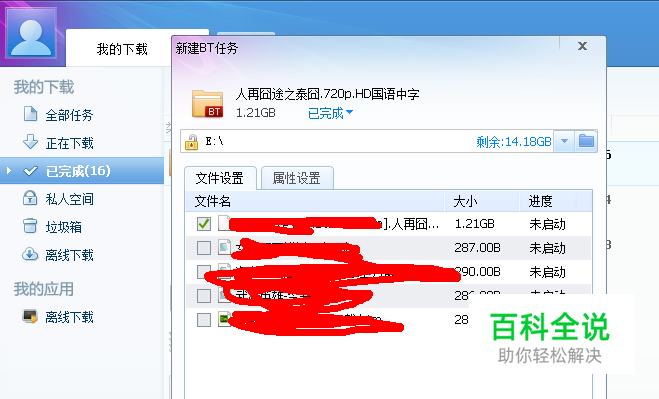Viewport: 659px width, 399px height.
Task: Click the 287.00B size cell
Action: click(477, 248)
